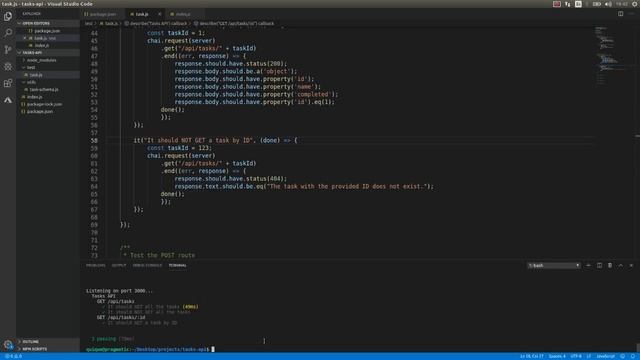Maximize the panel with chevron up icon

(620, 265)
